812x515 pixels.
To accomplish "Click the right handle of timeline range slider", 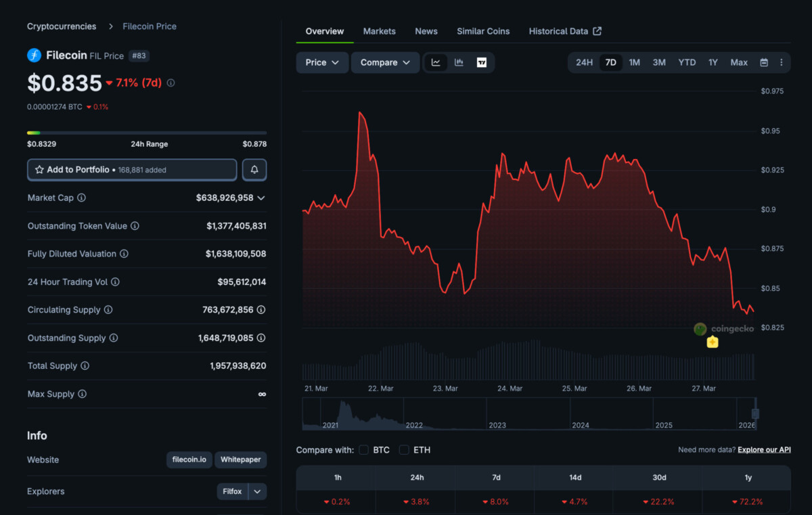I will [755, 413].
